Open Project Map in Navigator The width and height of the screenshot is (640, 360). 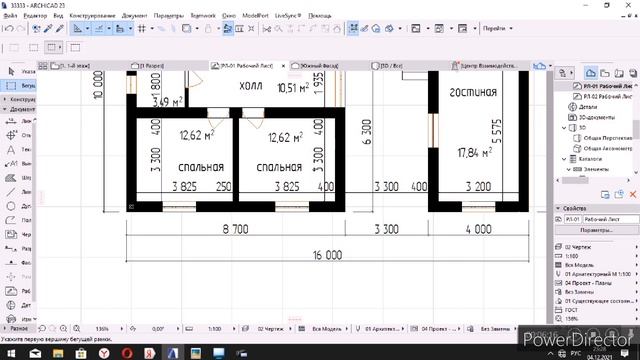(x=591, y=73)
